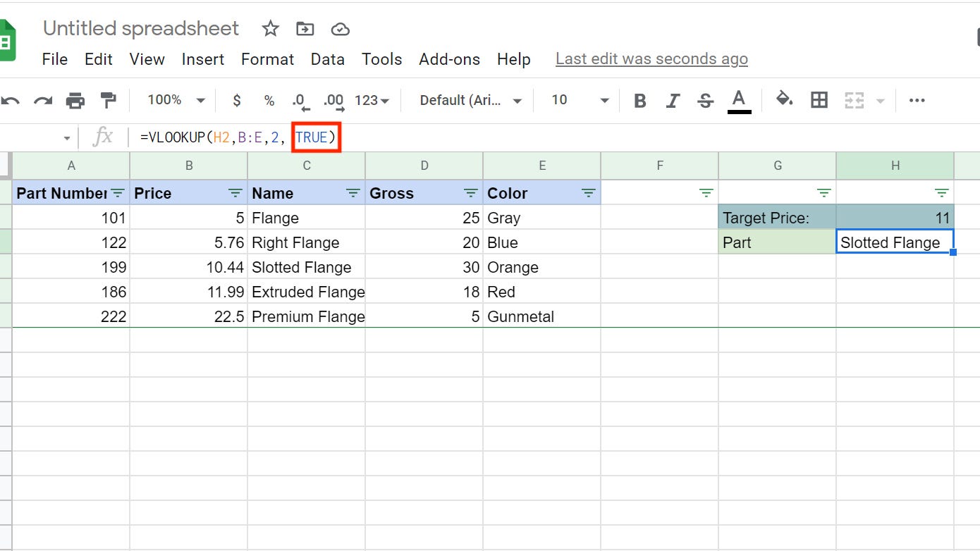Select the 'Gunmetal' color cell
Viewport: 980px width, 551px height.
pos(542,316)
